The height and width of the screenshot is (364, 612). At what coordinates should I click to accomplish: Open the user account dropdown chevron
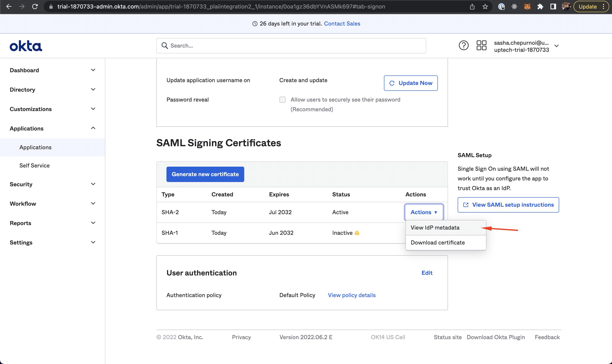point(557,46)
